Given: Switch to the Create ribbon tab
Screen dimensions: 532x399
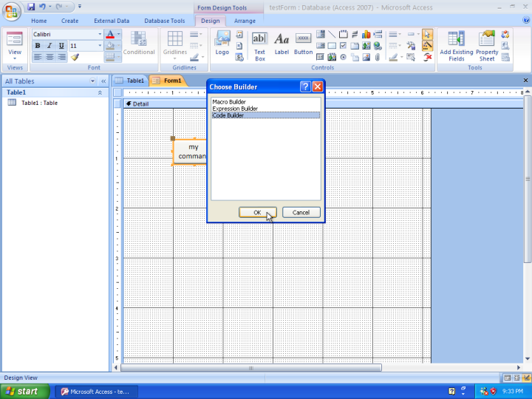Looking at the screenshot, I should 70,21.
